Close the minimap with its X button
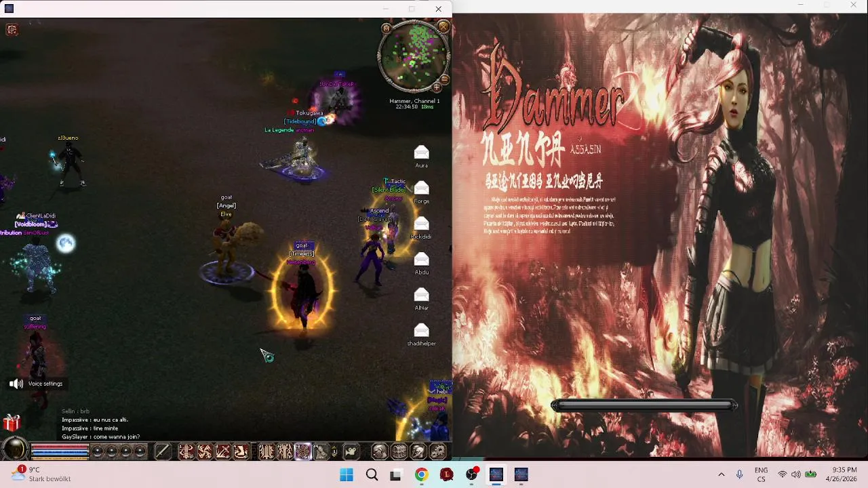The image size is (868, 488). 443,26
